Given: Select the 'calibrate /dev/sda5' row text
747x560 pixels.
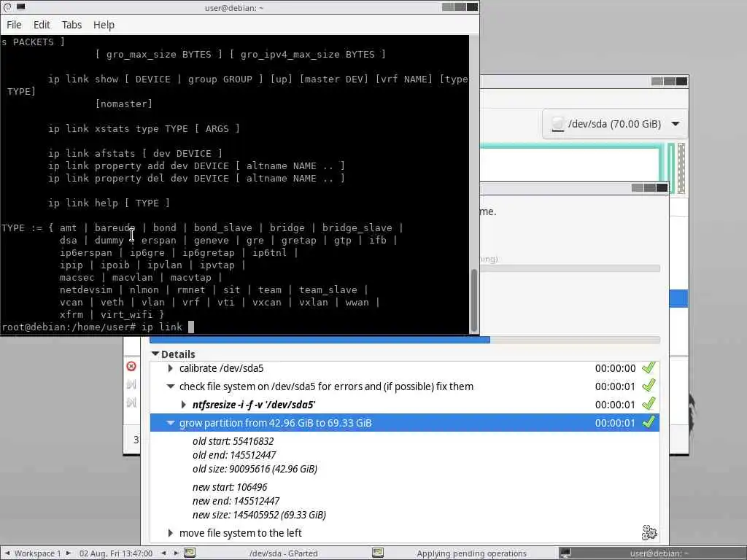Looking at the screenshot, I should [221, 368].
